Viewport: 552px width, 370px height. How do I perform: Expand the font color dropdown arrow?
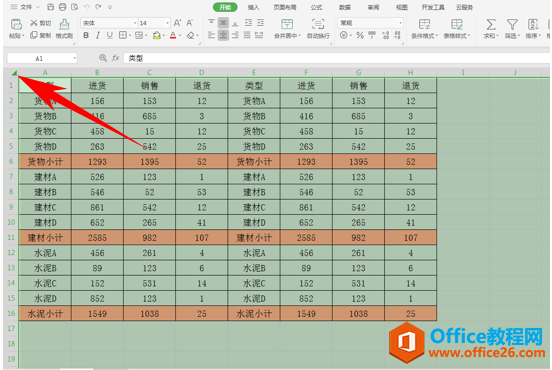180,36
